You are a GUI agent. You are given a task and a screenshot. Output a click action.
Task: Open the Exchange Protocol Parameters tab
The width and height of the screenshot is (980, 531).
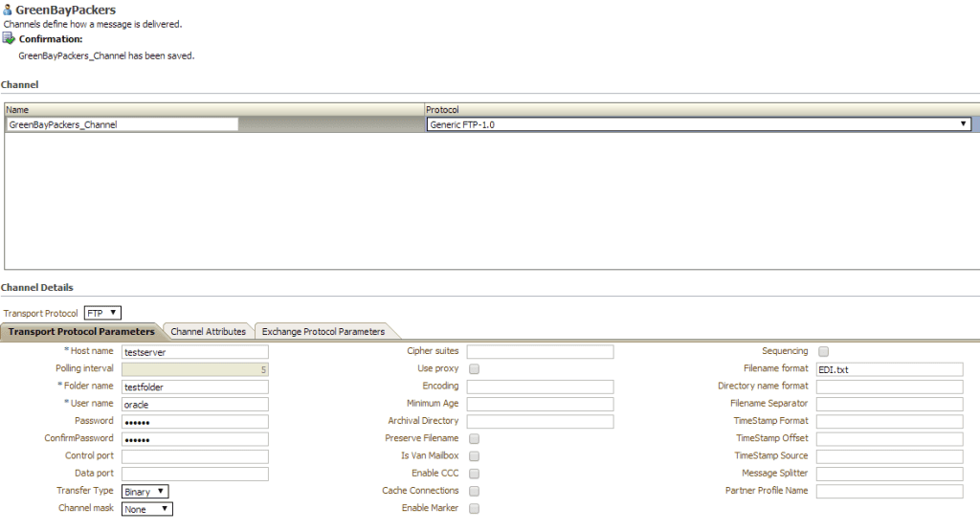[323, 332]
